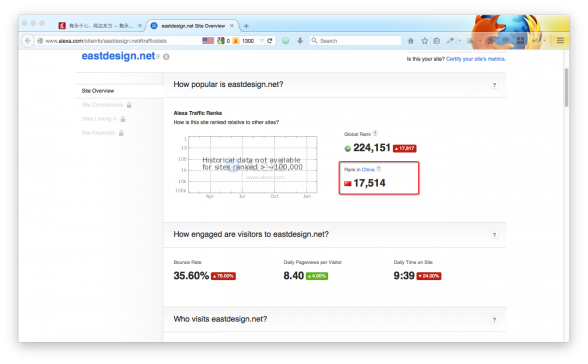Click the red 17,817 rank change badge

pyautogui.click(x=404, y=148)
